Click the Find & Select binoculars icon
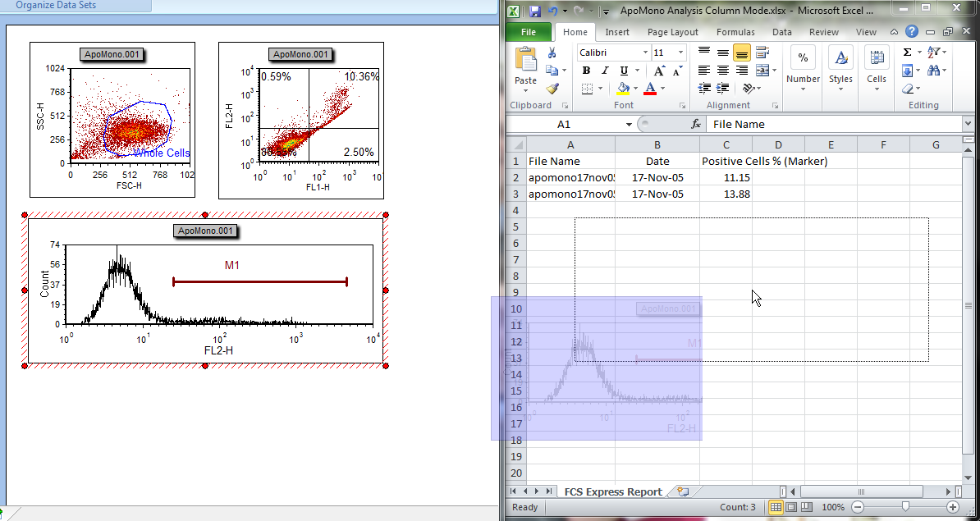This screenshot has width=980, height=521. pos(934,71)
